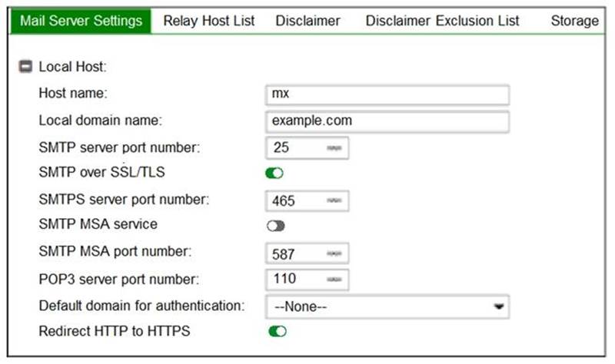The height and width of the screenshot is (364, 615).
Task: Open Default domain for authentication dropdown
Action: 387,306
